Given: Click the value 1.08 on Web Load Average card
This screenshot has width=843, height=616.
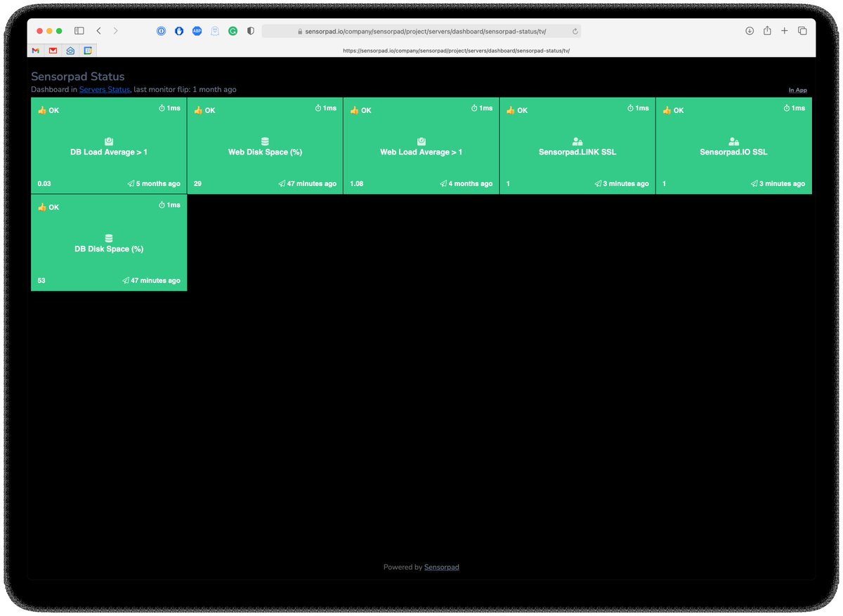Looking at the screenshot, I should click(x=357, y=183).
